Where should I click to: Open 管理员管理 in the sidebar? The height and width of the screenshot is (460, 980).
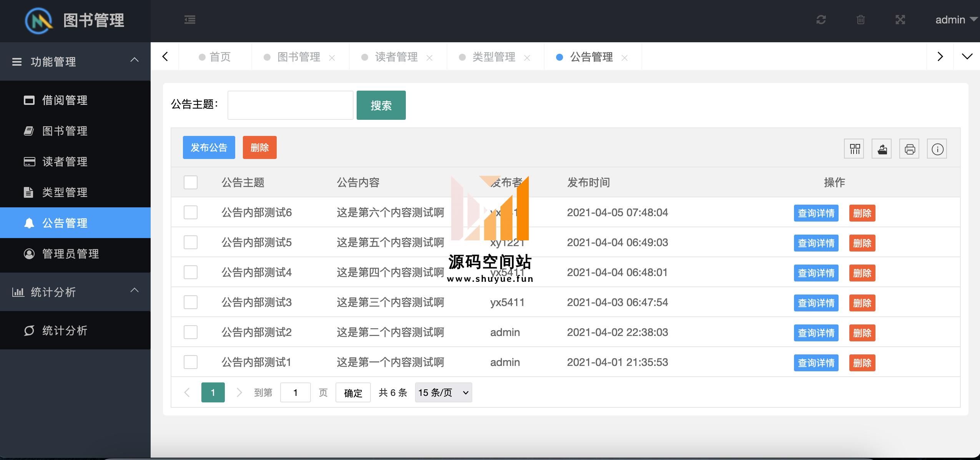coord(75,254)
